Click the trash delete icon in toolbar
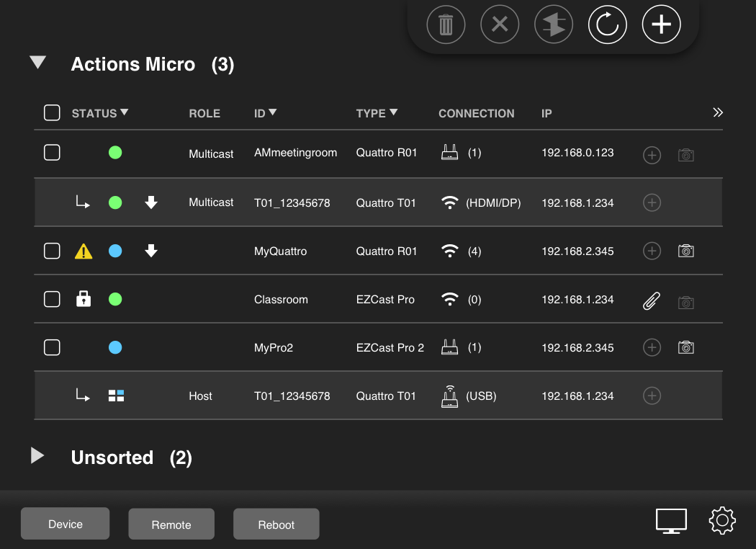756x549 pixels. click(x=446, y=24)
